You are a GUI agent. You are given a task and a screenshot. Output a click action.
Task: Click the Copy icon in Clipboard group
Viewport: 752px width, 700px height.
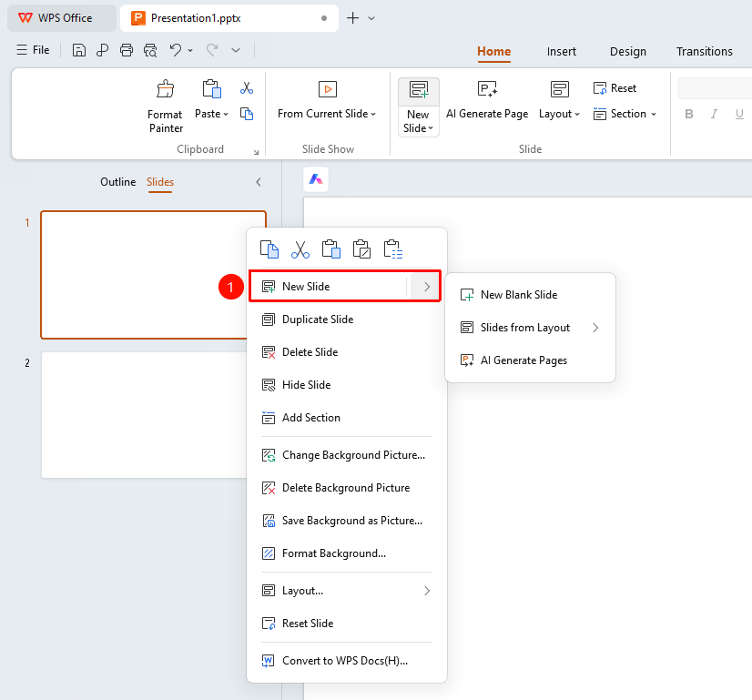(x=247, y=114)
